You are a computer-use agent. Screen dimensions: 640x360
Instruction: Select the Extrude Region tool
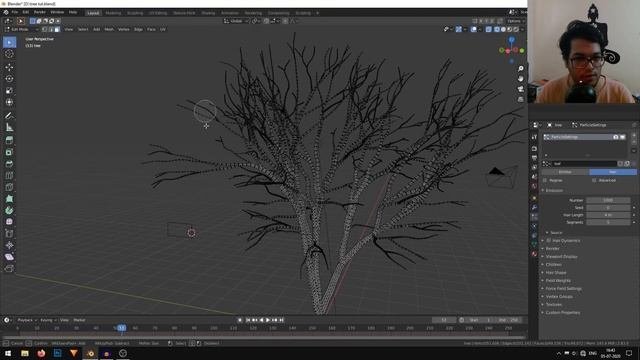[x=9, y=140]
